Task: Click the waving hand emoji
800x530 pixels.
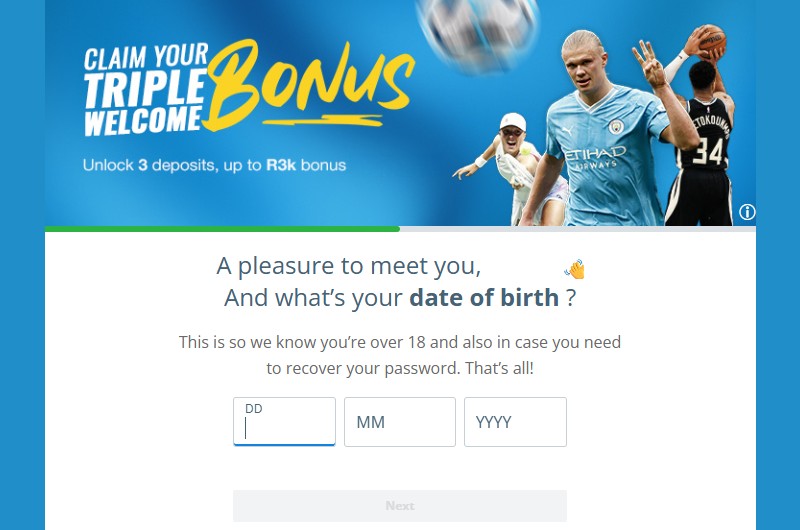Action: coord(575,269)
